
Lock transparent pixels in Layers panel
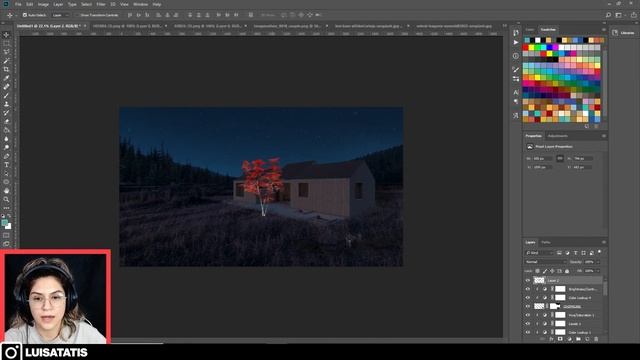click(538, 271)
